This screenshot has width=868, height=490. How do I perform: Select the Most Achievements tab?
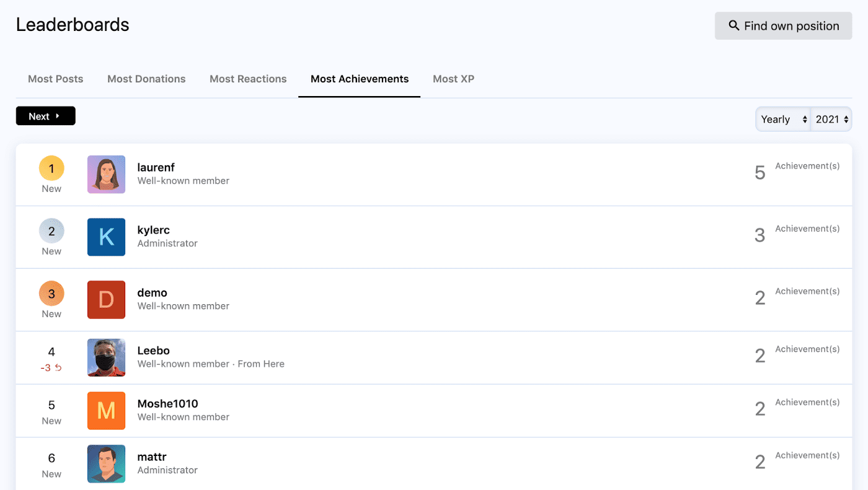click(360, 79)
